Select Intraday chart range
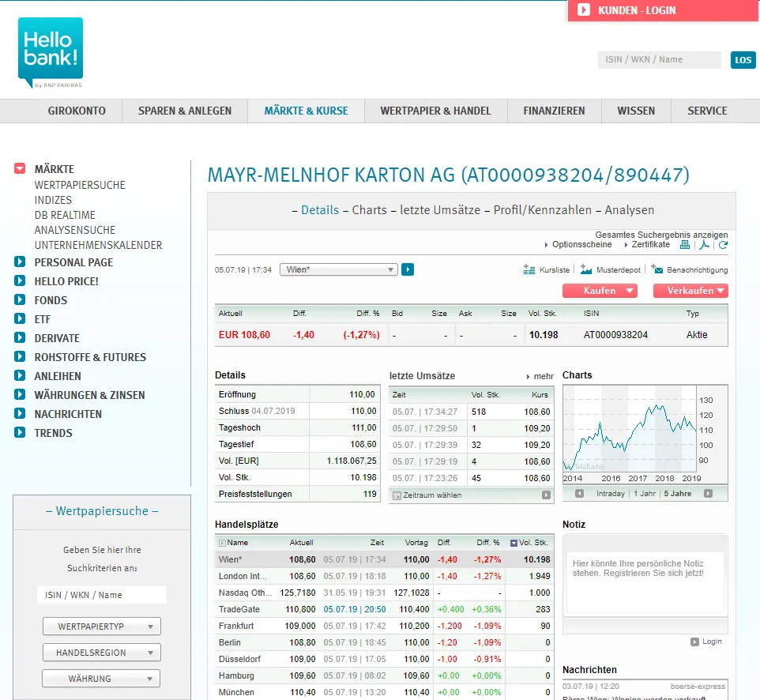Viewport: 760px width, 700px height. pos(610,494)
